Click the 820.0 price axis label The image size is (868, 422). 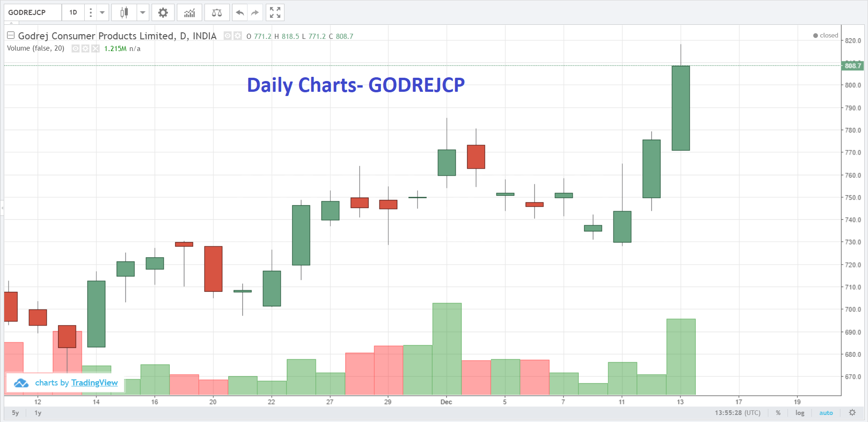click(x=853, y=41)
